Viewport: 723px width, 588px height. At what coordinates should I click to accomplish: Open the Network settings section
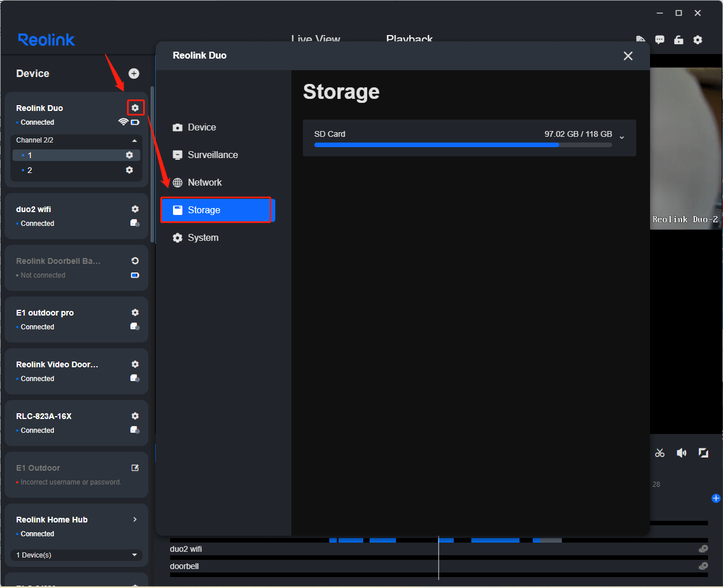pos(218,183)
